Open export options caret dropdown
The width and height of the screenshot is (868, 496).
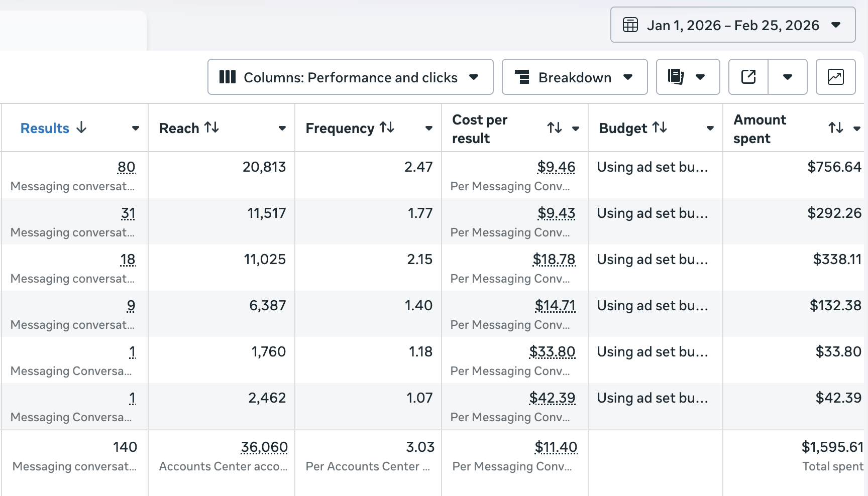[x=787, y=77]
